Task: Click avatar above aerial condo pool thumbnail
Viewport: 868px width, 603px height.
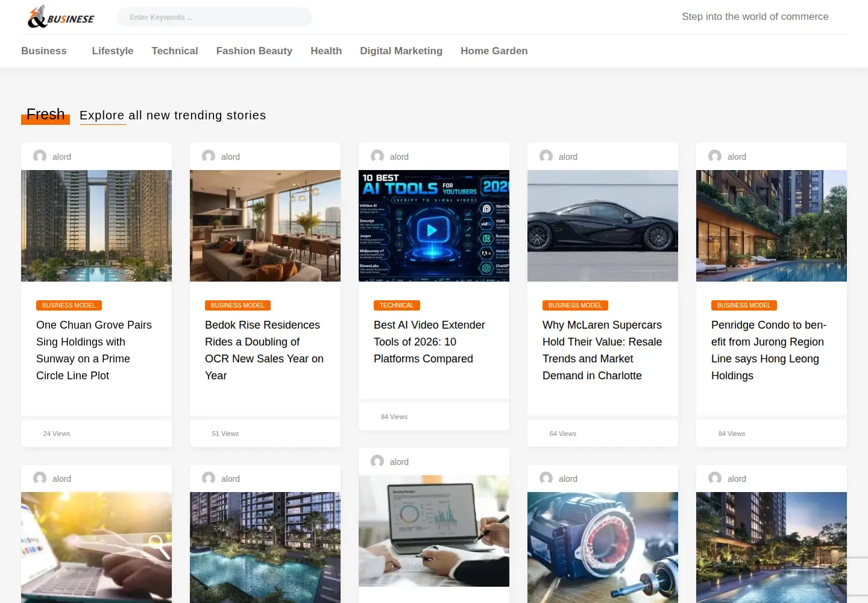Action: coord(209,478)
